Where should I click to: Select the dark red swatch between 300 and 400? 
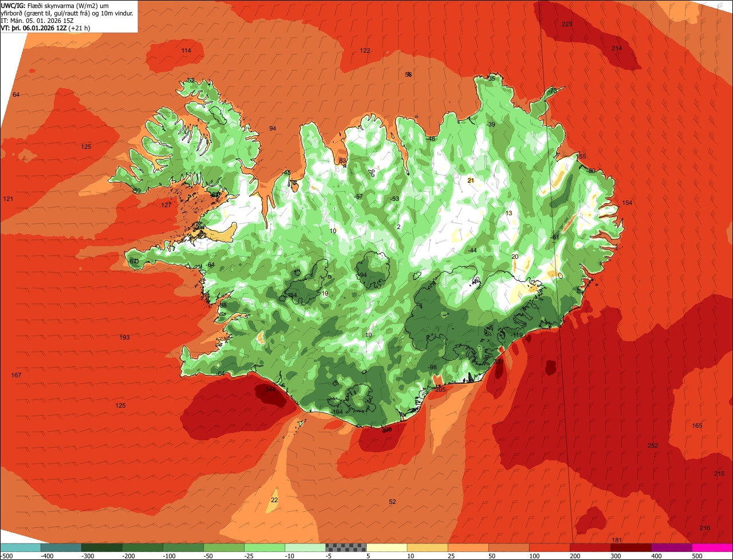coord(630,548)
